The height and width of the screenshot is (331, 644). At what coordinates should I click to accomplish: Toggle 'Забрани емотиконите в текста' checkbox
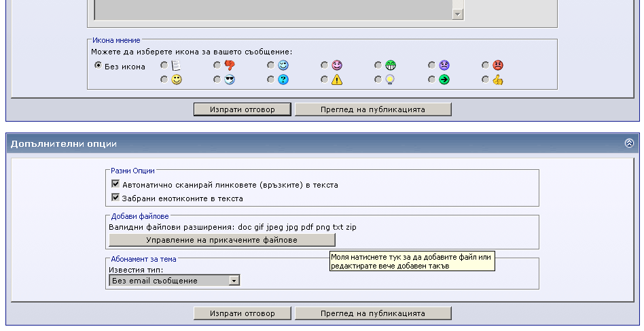coord(115,198)
